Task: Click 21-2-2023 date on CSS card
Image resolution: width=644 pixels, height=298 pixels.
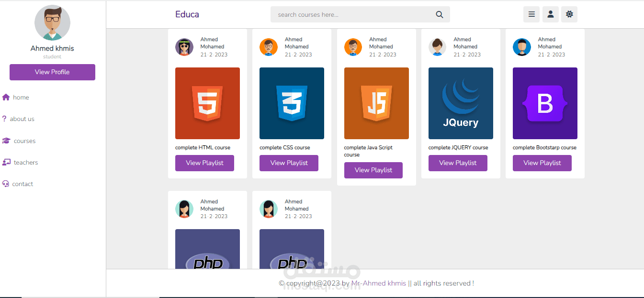Action: pyautogui.click(x=298, y=55)
